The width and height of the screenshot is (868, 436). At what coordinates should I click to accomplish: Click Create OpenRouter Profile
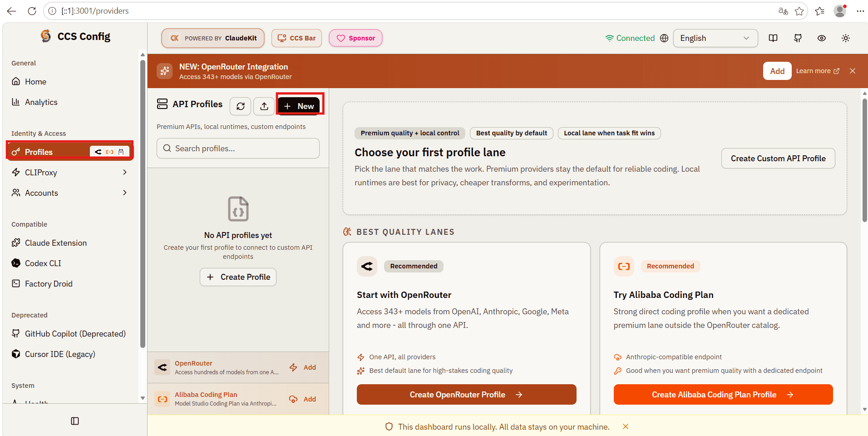coord(466,395)
